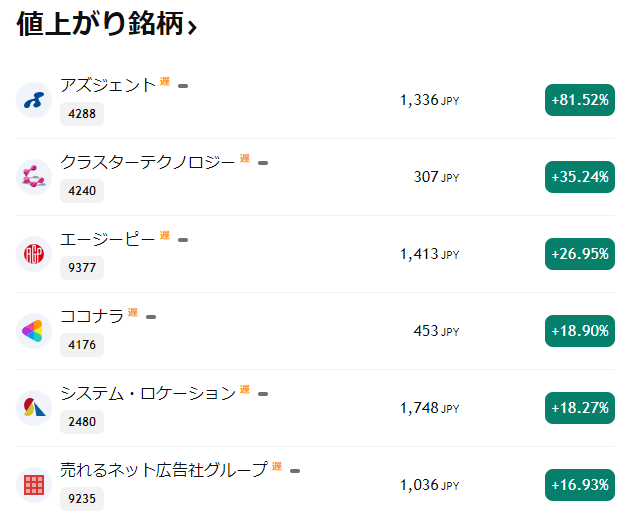Open the 売れるネット広告社グループ stock link

[164, 471]
